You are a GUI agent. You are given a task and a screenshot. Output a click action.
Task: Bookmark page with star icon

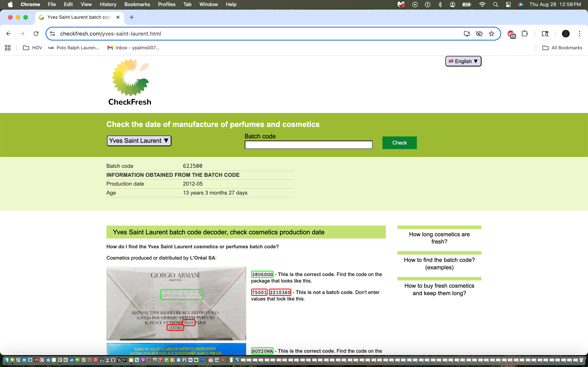point(491,34)
